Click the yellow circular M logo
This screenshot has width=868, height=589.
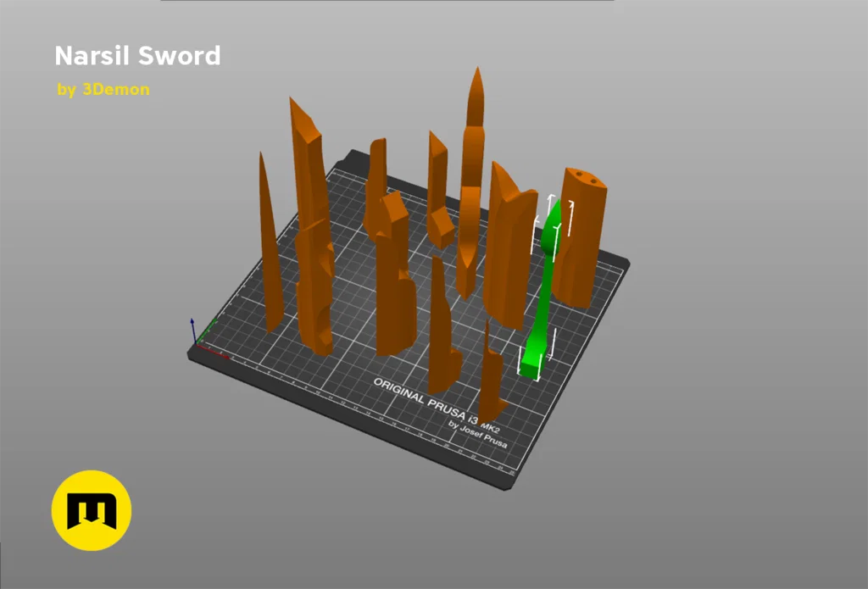coord(92,510)
